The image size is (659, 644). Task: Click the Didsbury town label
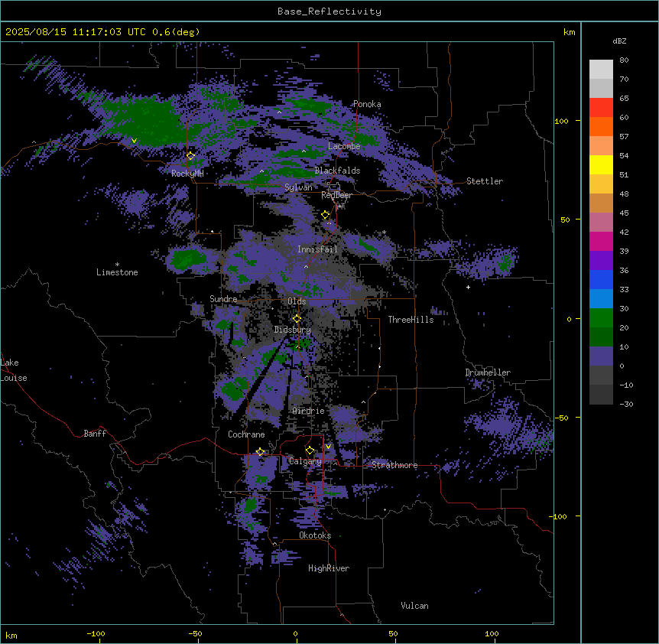[x=293, y=330]
